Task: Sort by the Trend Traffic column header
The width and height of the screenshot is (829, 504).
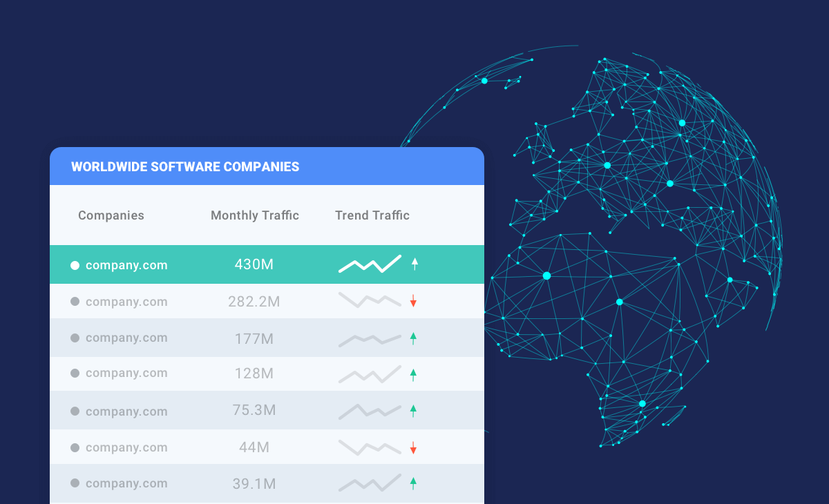Action: pyautogui.click(x=372, y=215)
